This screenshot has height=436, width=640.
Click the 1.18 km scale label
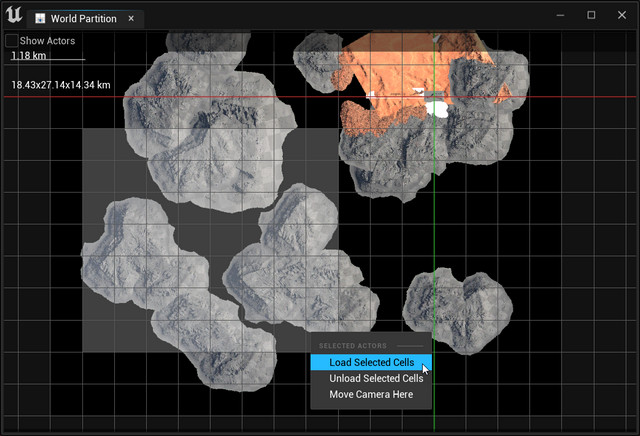click(x=29, y=56)
